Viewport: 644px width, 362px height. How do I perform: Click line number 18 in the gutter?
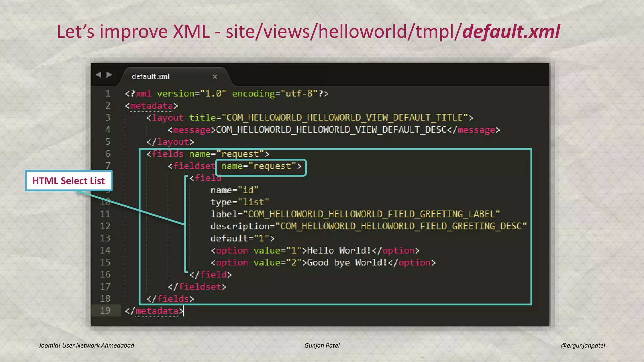(105, 299)
